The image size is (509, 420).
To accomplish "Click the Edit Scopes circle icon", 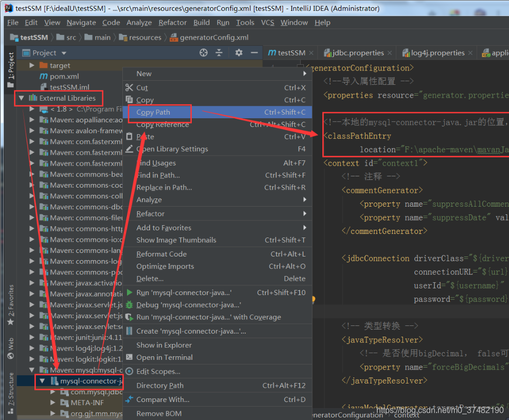I will click(129, 371).
